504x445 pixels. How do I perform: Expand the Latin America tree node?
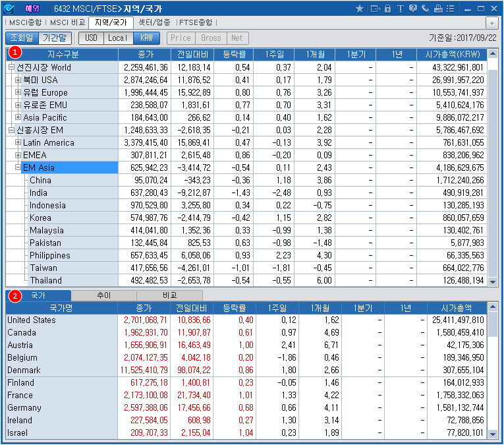tap(18, 142)
